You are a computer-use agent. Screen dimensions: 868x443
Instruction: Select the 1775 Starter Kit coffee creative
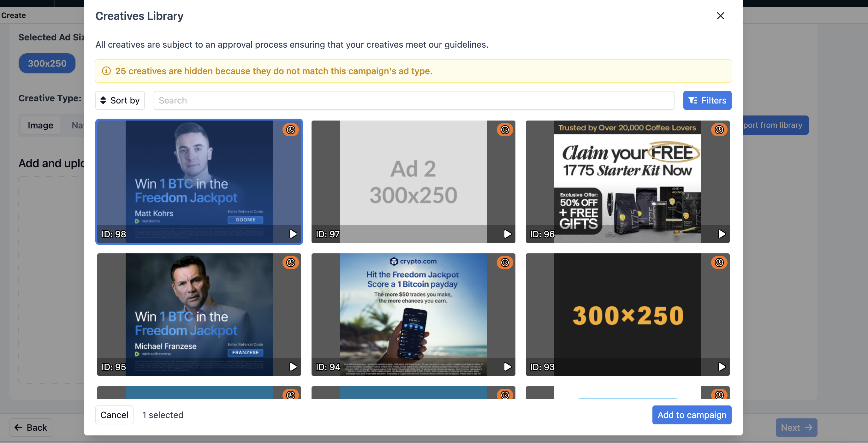pos(627,181)
